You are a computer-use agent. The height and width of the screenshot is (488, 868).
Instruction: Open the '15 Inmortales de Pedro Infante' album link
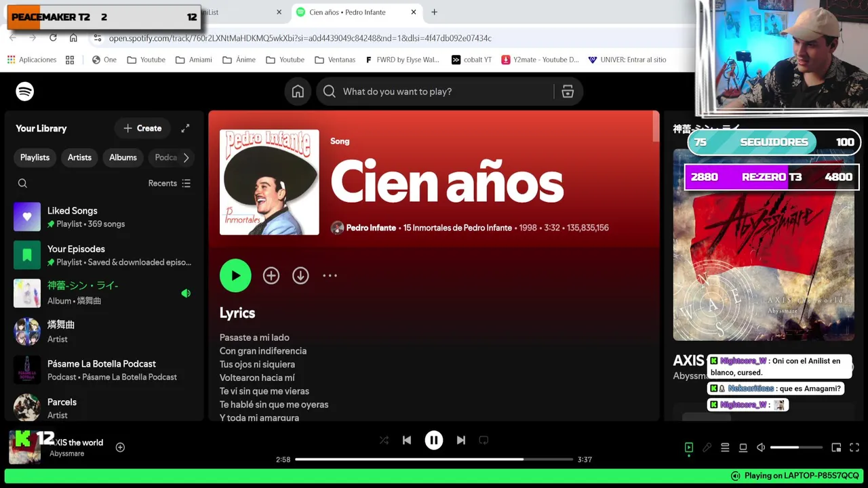(x=458, y=228)
